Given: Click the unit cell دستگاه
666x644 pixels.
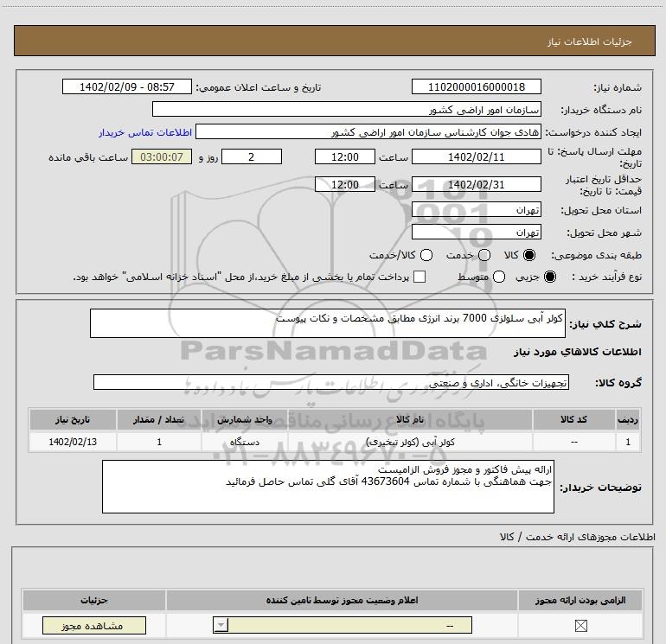Looking at the screenshot, I should coord(245,442).
